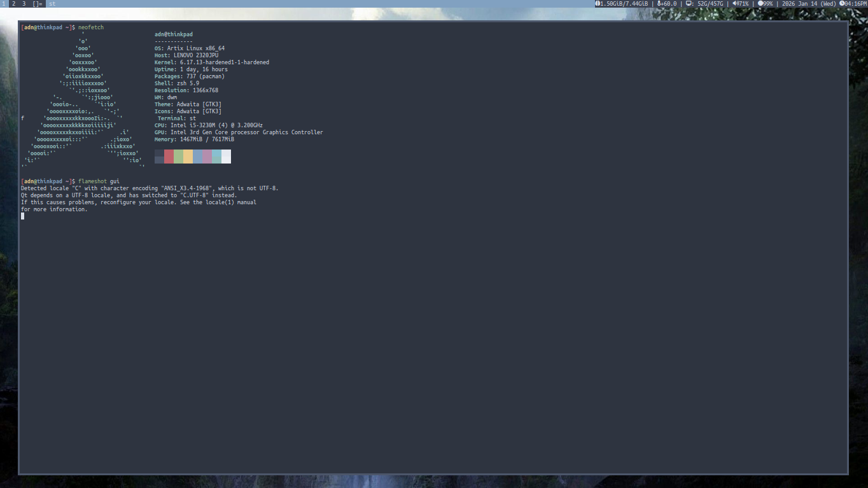Click the magenta neofetch color block
868x488 pixels.
click(x=207, y=157)
